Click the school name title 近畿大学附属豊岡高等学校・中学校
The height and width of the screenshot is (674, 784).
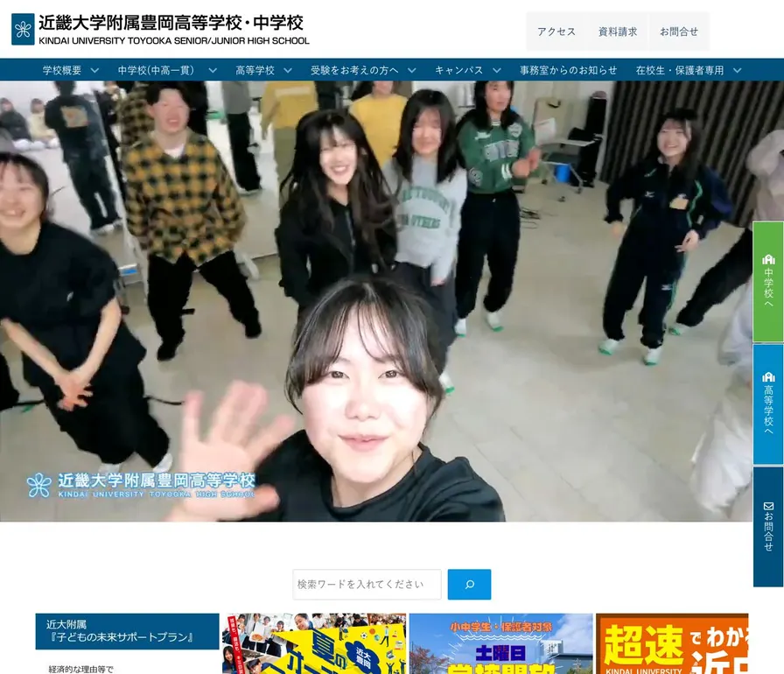pyautogui.click(x=171, y=23)
